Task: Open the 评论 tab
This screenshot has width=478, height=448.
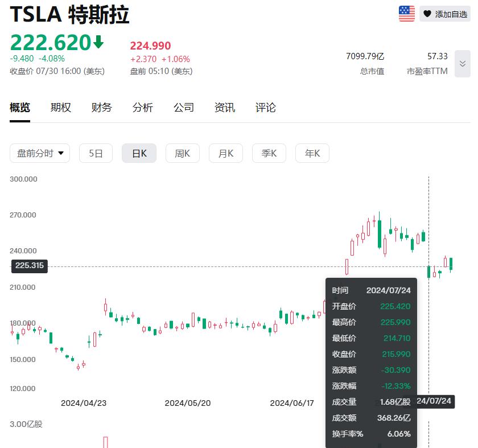Action: point(266,108)
